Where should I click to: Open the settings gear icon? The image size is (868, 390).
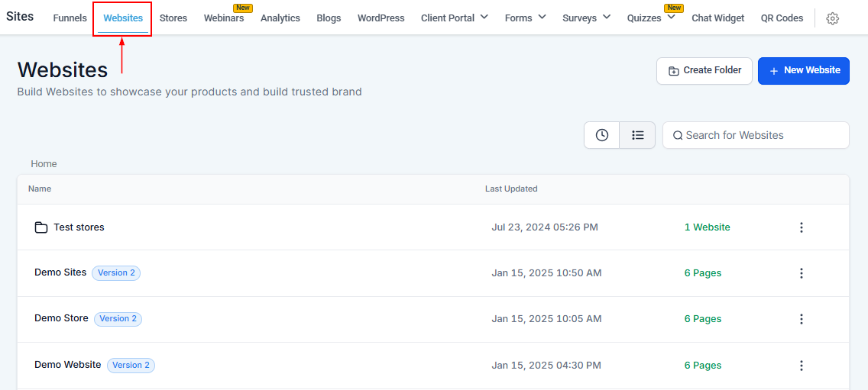click(x=833, y=18)
